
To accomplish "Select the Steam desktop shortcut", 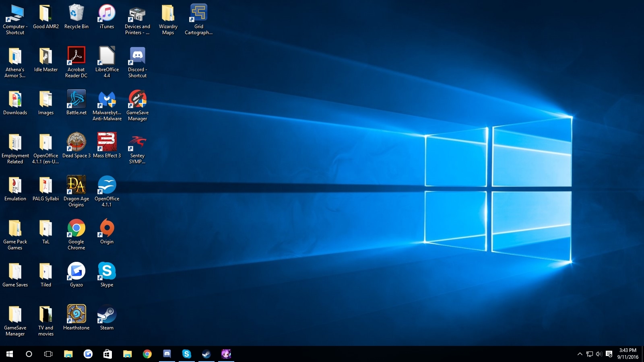I will pyautogui.click(x=107, y=318).
